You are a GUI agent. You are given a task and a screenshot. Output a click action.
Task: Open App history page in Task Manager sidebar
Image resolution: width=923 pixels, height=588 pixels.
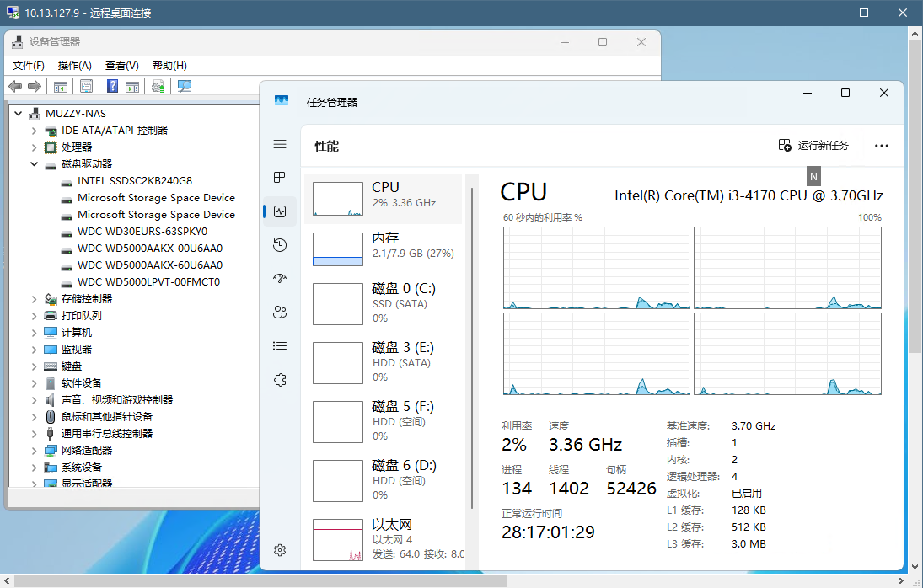(280, 245)
